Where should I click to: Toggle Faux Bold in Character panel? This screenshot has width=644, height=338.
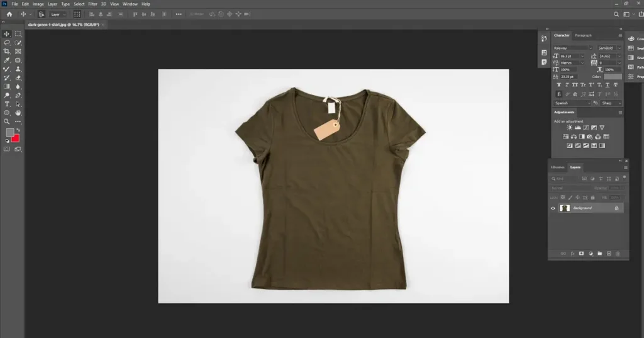click(558, 85)
